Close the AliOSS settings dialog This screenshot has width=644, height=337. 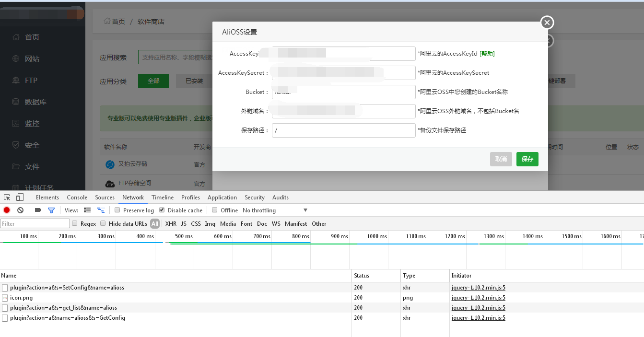(547, 23)
